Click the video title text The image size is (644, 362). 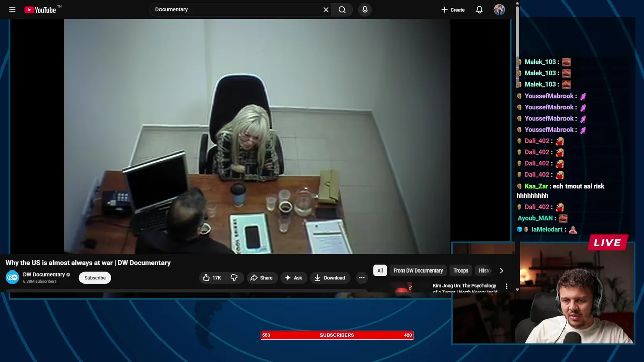(88, 263)
